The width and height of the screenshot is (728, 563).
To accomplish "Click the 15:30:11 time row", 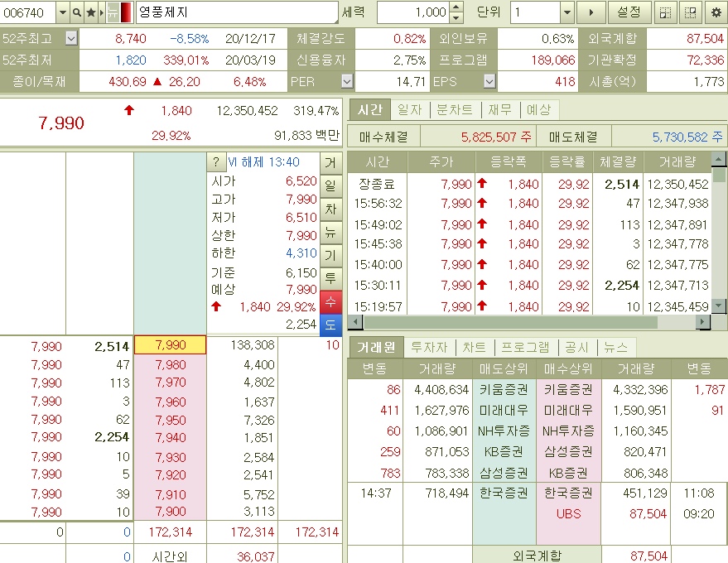I will tap(529, 286).
